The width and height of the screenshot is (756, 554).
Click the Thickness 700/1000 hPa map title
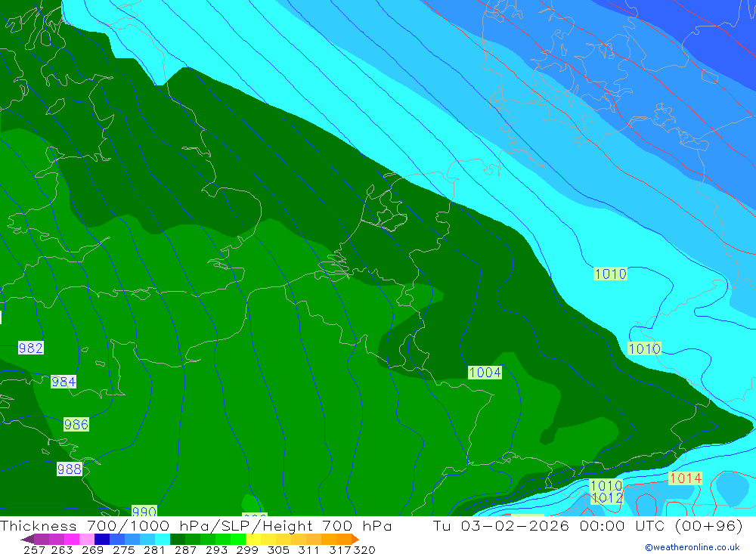pos(196,525)
